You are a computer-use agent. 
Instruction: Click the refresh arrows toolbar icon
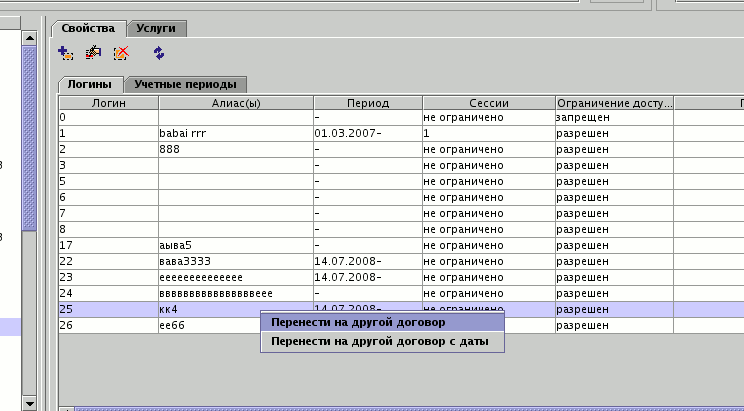point(159,53)
